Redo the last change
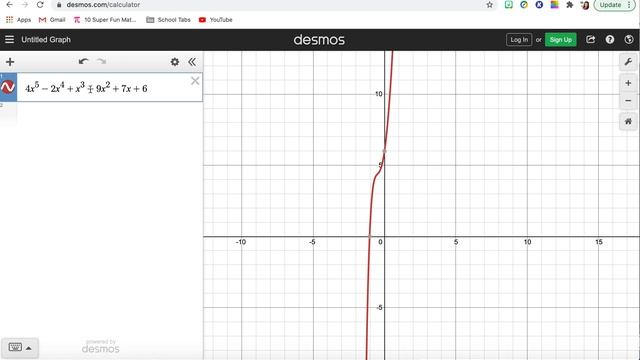The width and height of the screenshot is (640, 360). point(101,62)
